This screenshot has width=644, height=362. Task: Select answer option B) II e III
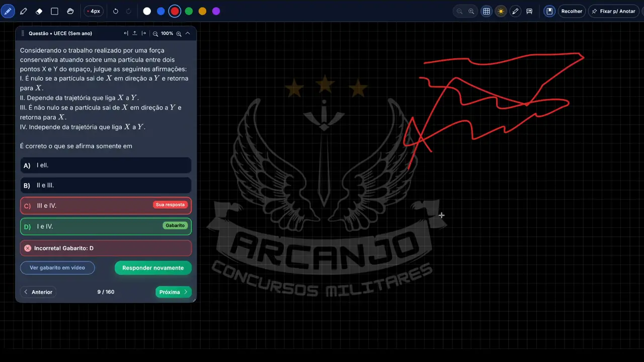[x=106, y=186]
